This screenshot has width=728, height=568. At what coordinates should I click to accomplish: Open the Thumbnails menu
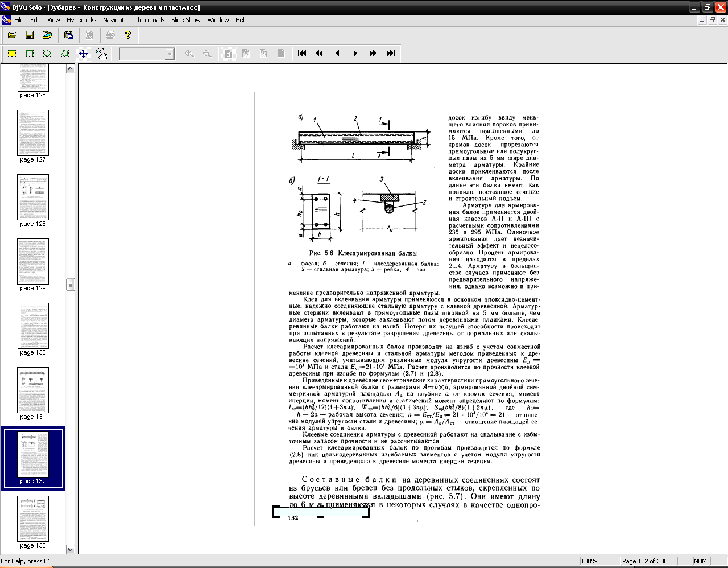(150, 20)
